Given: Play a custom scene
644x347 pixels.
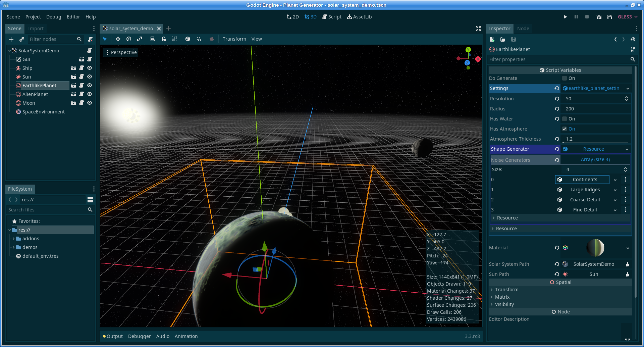Looking at the screenshot, I should [610, 17].
